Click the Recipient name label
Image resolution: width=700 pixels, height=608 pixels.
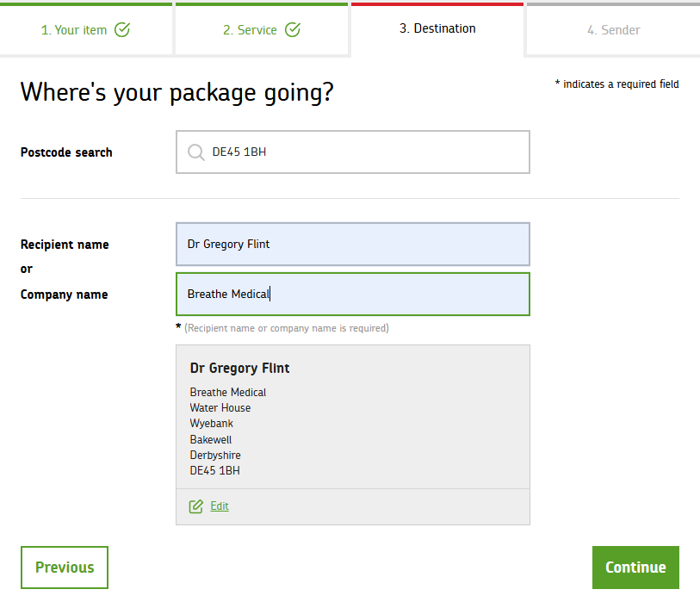click(x=65, y=245)
